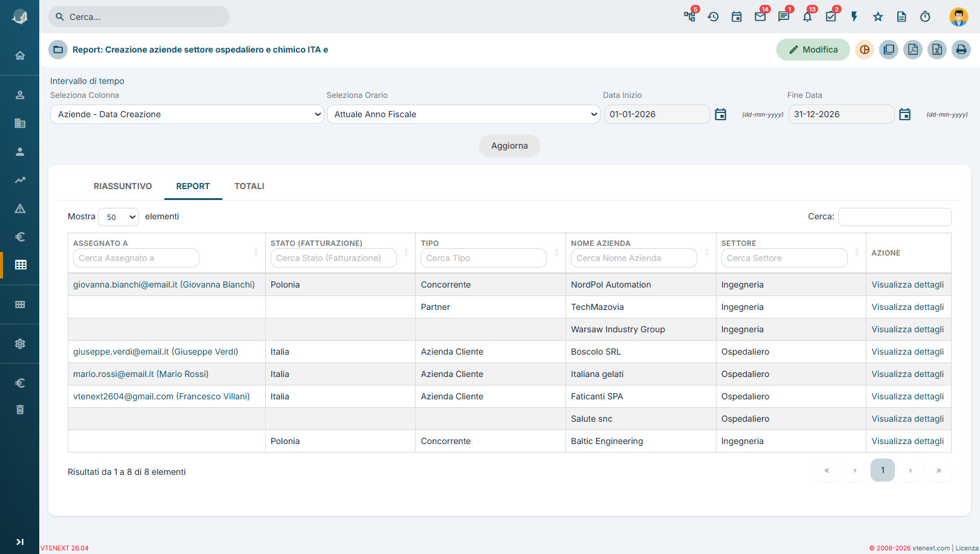This screenshot has width=980, height=554.
Task: Click the Data Inizio date field
Action: coord(657,114)
